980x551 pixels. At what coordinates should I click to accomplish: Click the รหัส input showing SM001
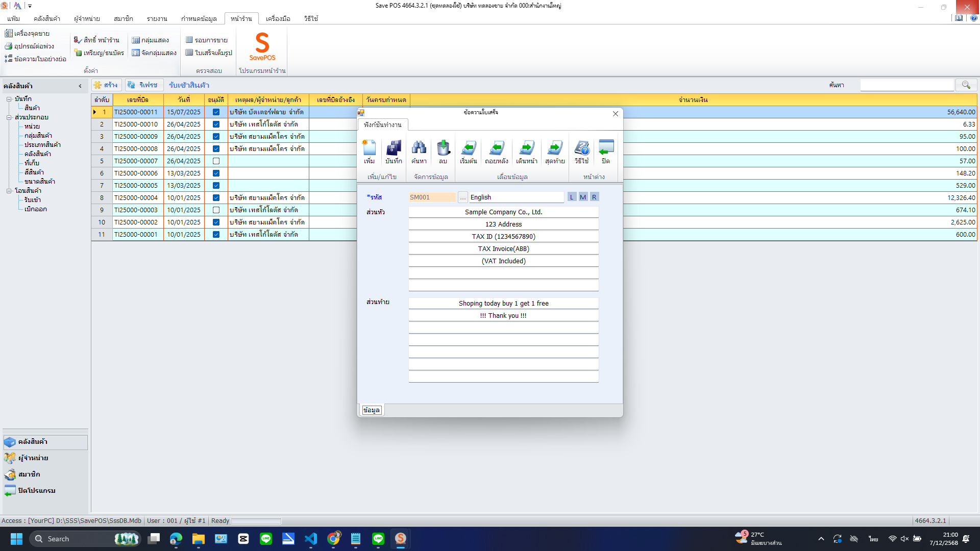pos(431,197)
